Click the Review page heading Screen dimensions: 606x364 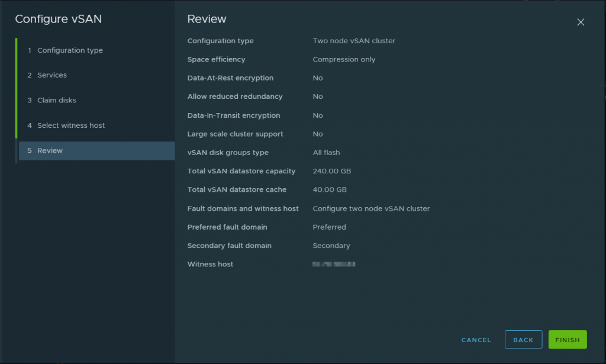click(207, 19)
